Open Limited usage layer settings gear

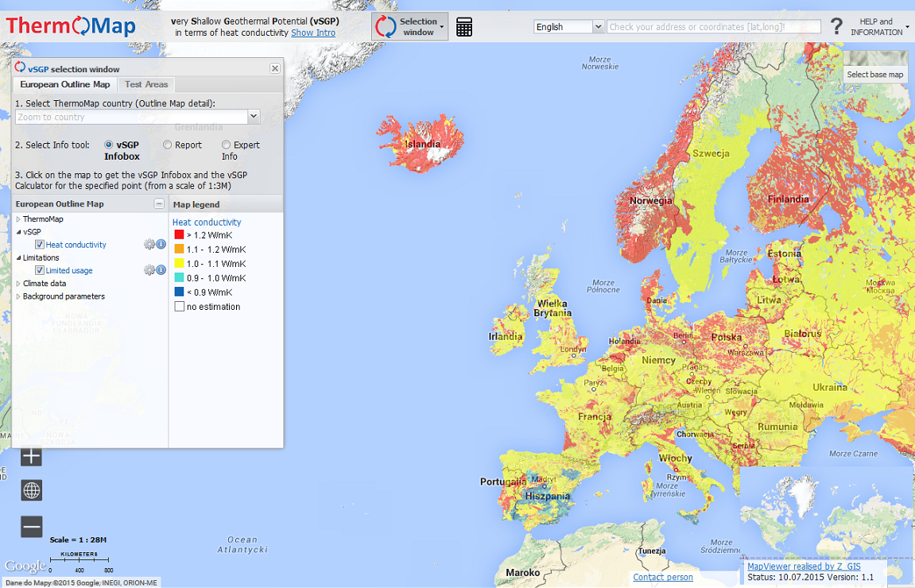coord(149,270)
